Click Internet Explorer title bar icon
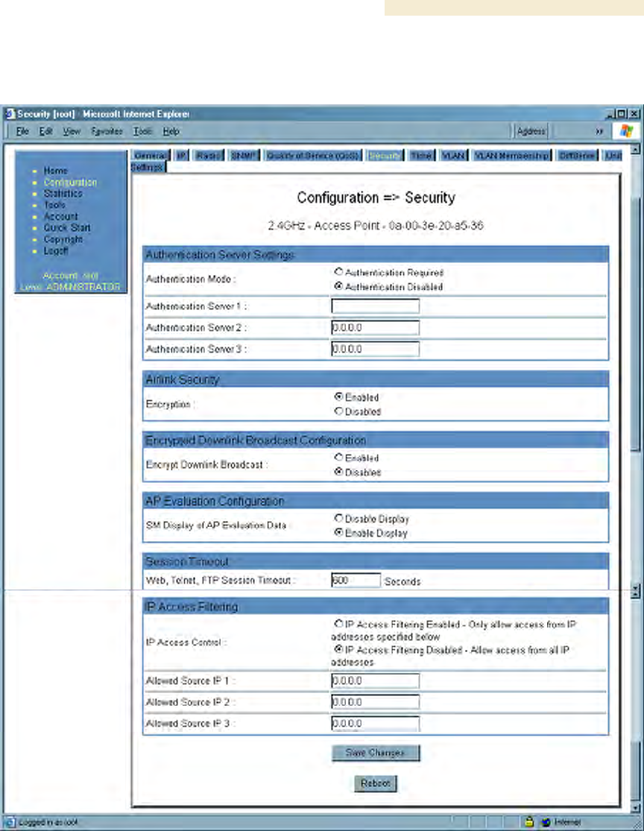Image resolution: width=644 pixels, height=831 pixels. coord(10,113)
